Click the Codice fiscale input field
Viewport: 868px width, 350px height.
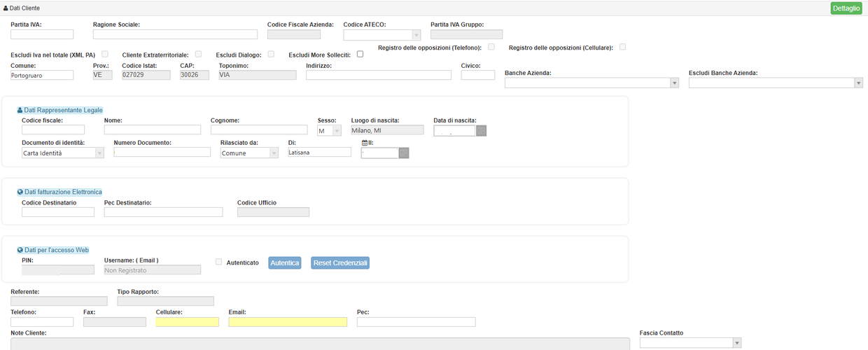tap(53, 129)
